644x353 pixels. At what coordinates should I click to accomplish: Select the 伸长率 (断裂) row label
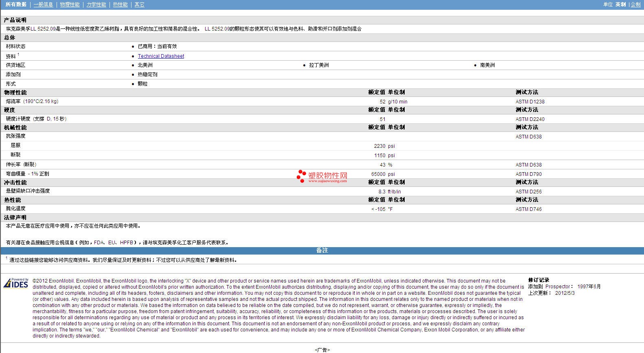(x=21, y=164)
